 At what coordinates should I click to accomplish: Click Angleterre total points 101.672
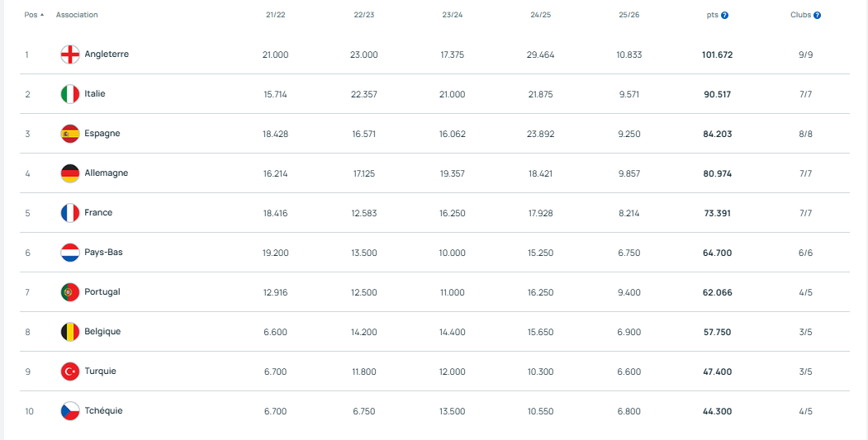pos(717,54)
